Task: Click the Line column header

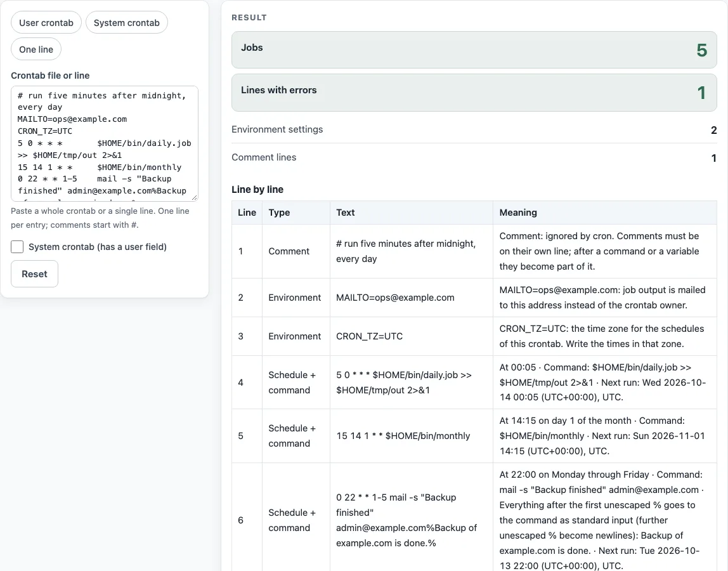Action: [247, 213]
